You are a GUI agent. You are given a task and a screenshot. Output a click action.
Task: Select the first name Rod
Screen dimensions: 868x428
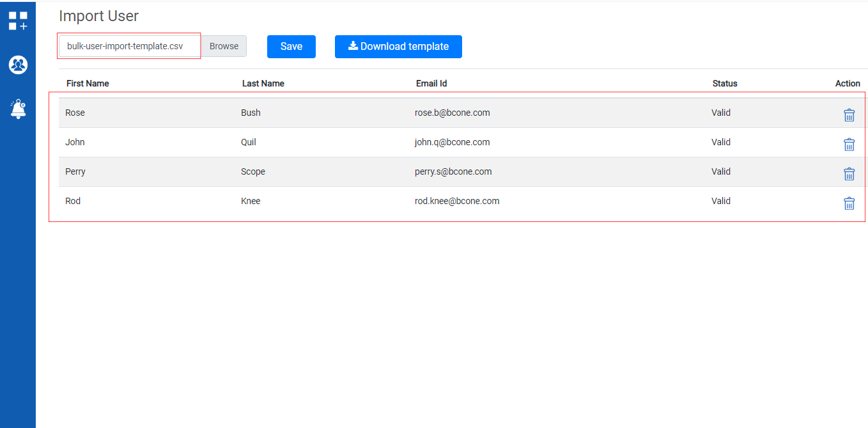73,201
